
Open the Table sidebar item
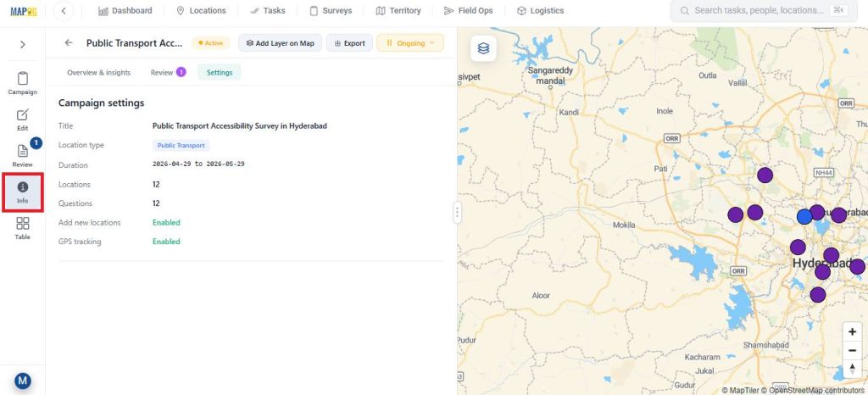22,229
